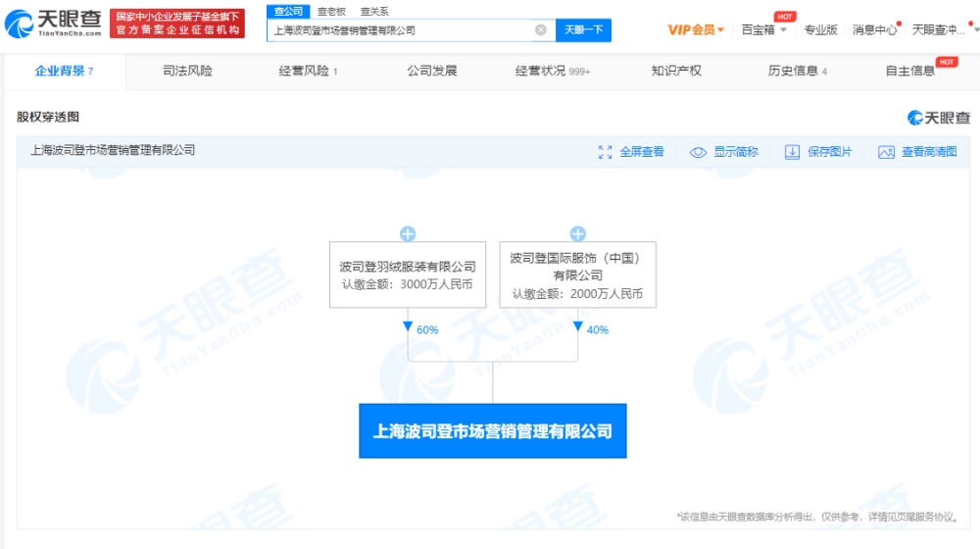Screen dimensions: 980x549
Task: Select the 知识产权 tab
Action: click(676, 71)
